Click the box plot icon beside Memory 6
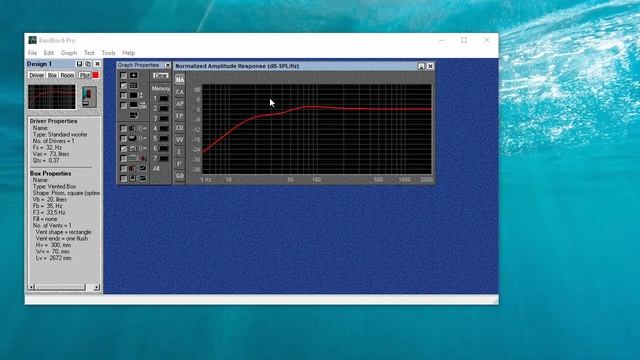Screen dimensions: 640x360 coord(138,149)
